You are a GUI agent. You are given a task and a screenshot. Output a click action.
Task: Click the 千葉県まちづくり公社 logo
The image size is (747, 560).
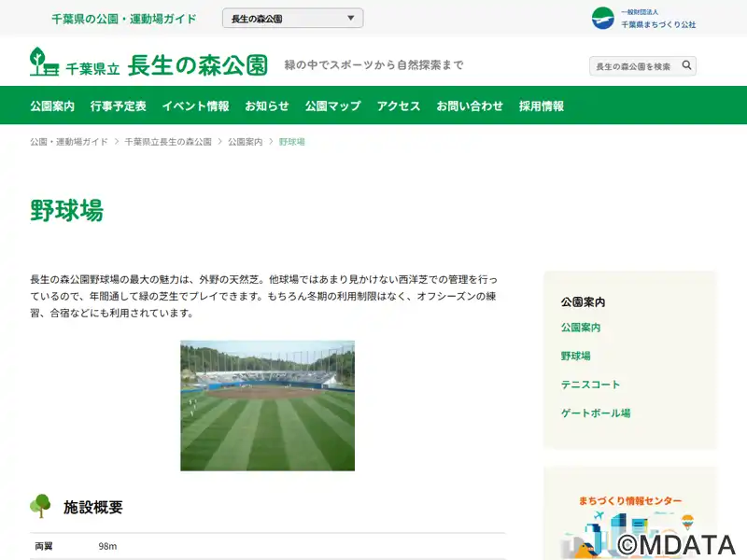tap(644, 19)
